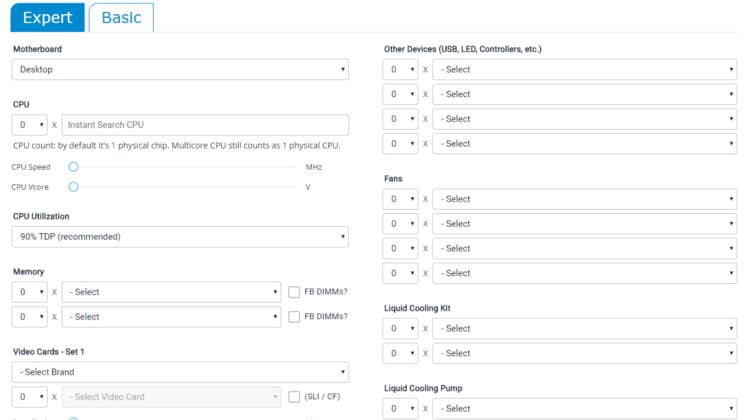750x420 pixels.
Task: Check FB DIMMs for first memory row
Action: [x=294, y=292]
